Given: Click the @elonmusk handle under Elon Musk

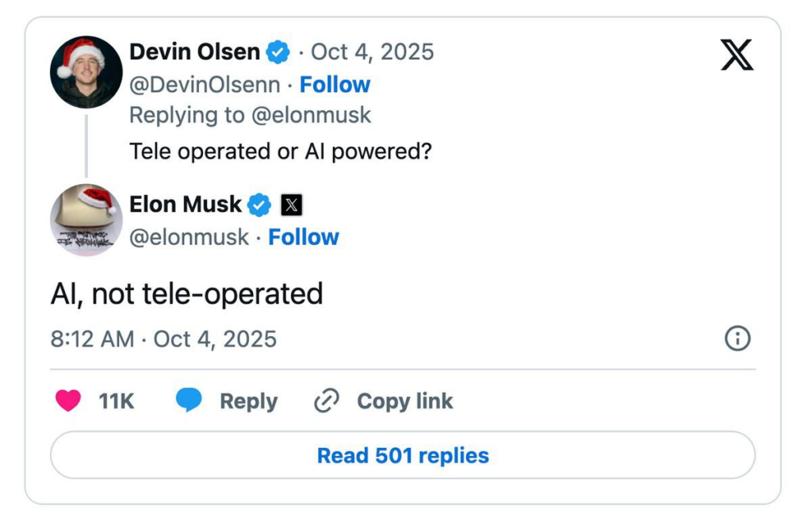Looking at the screenshot, I should coord(189,237).
